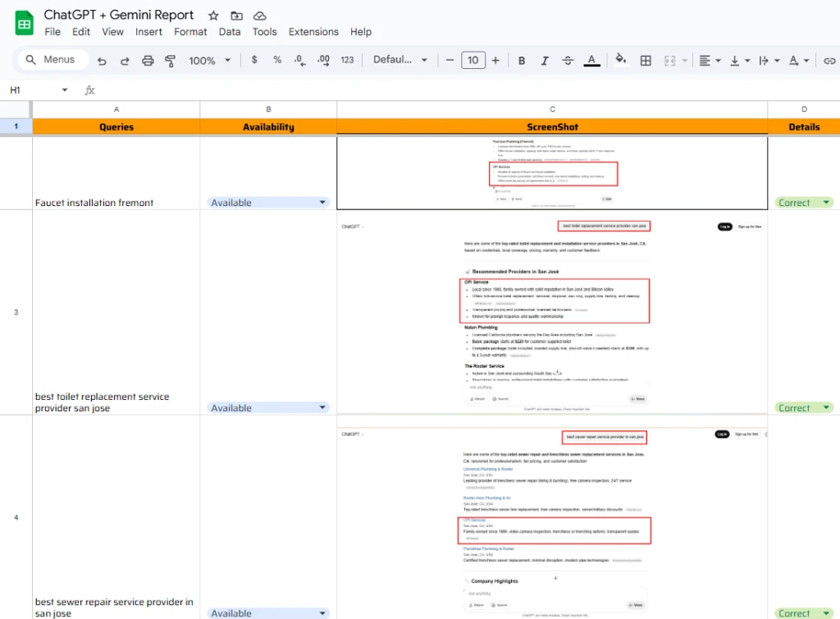This screenshot has width=840, height=619.
Task: Increase font size with plus button
Action: pyautogui.click(x=495, y=60)
